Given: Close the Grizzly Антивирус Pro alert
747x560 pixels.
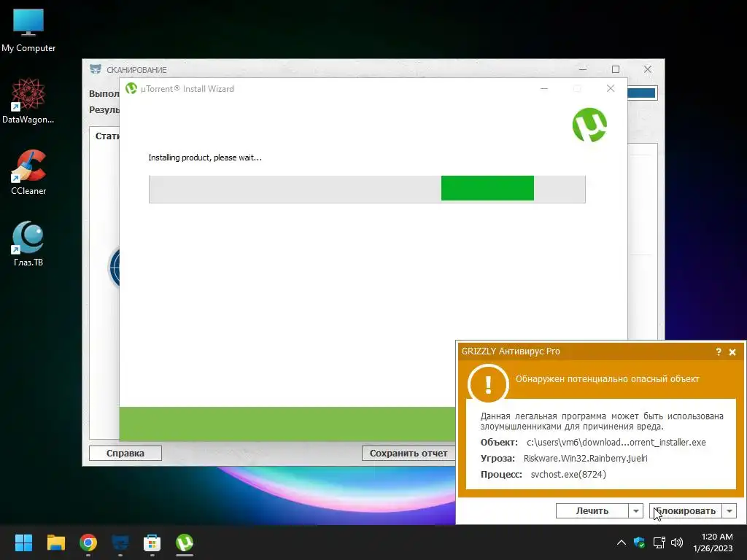Looking at the screenshot, I should pos(732,352).
